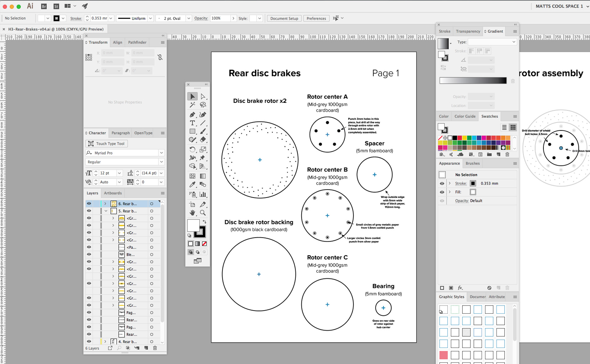Open the Myriad Pro font family dropdown
The width and height of the screenshot is (590, 364).
tap(161, 152)
